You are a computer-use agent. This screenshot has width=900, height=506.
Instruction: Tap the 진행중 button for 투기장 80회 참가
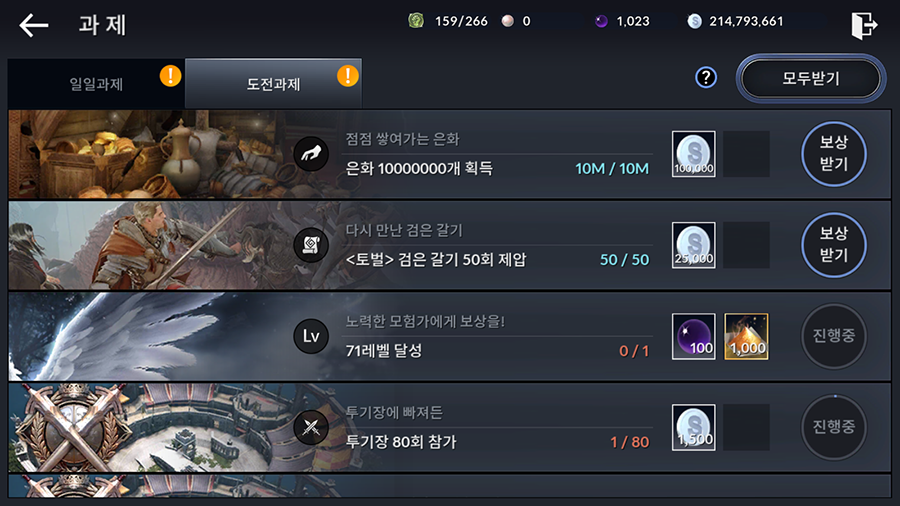point(833,427)
